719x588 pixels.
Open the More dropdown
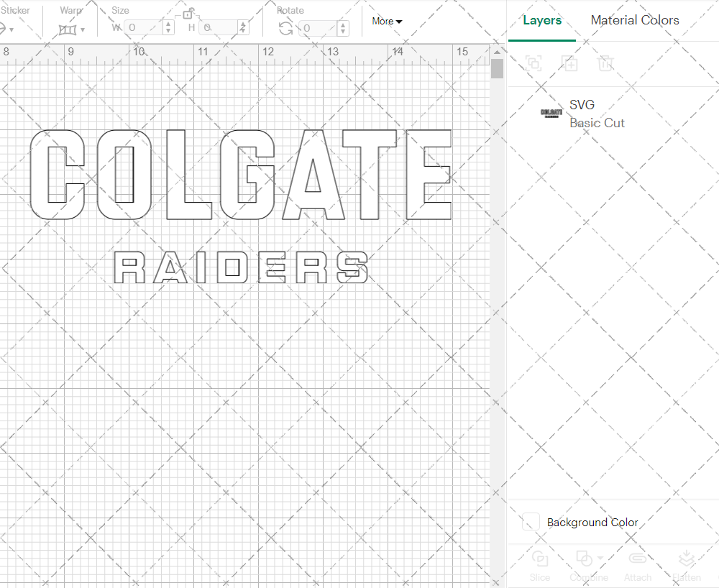(386, 22)
